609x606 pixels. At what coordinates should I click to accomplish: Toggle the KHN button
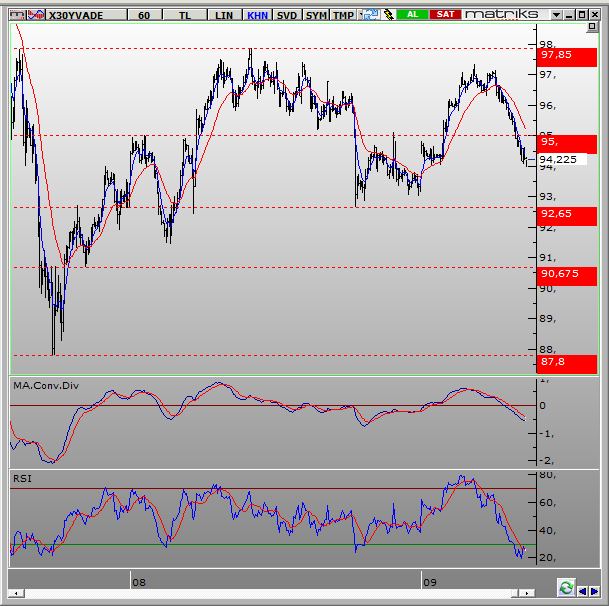257,15
